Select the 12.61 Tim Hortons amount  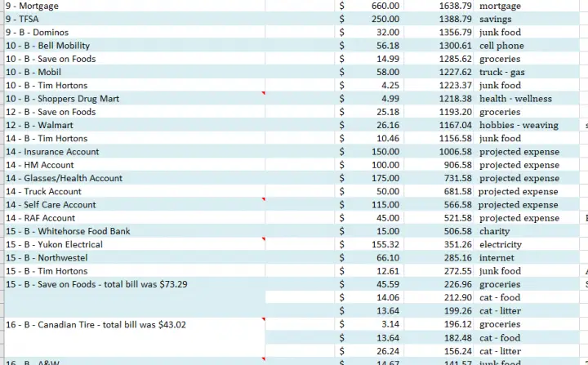[x=369, y=271]
